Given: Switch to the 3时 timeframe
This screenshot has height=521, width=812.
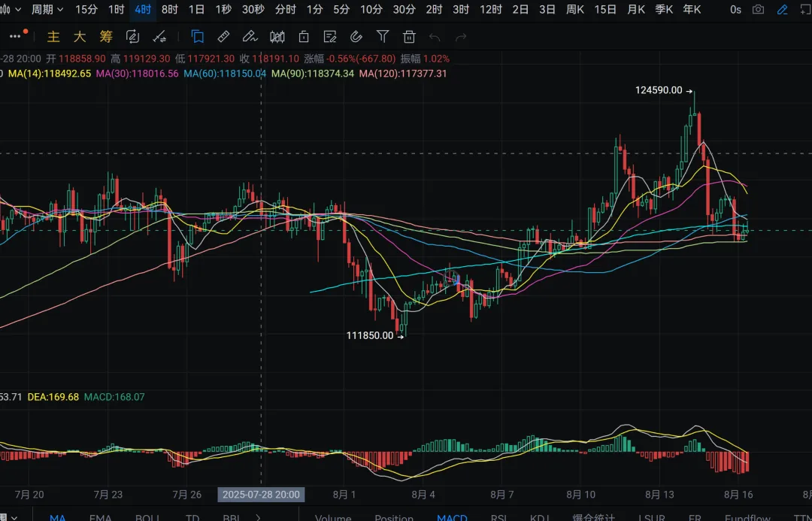Looking at the screenshot, I should point(461,9).
